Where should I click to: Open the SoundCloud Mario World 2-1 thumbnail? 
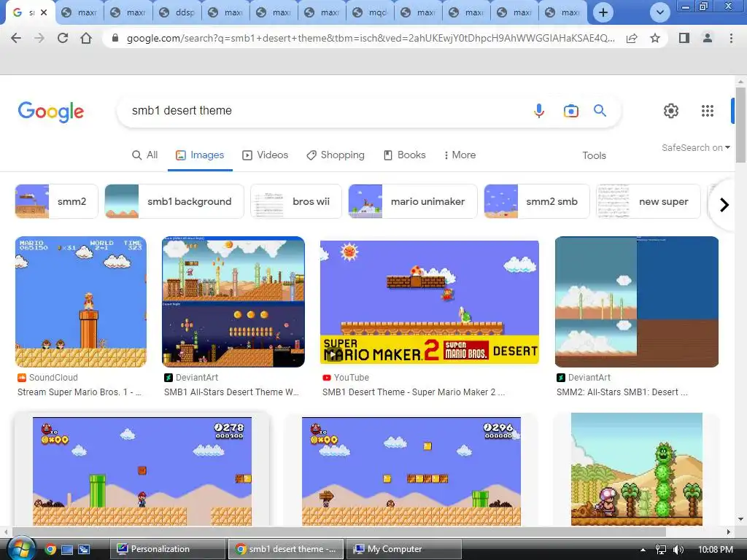pyautogui.click(x=81, y=302)
